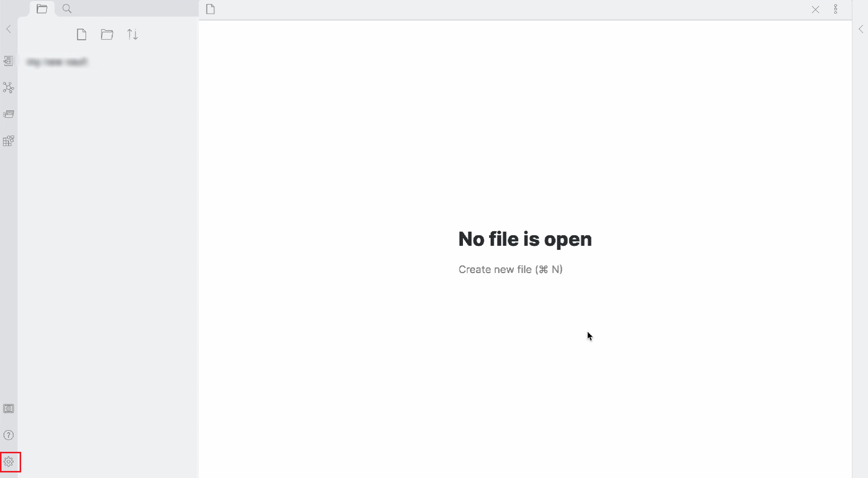Open settings gear icon
Viewport: 868px width, 478px height.
click(9, 462)
